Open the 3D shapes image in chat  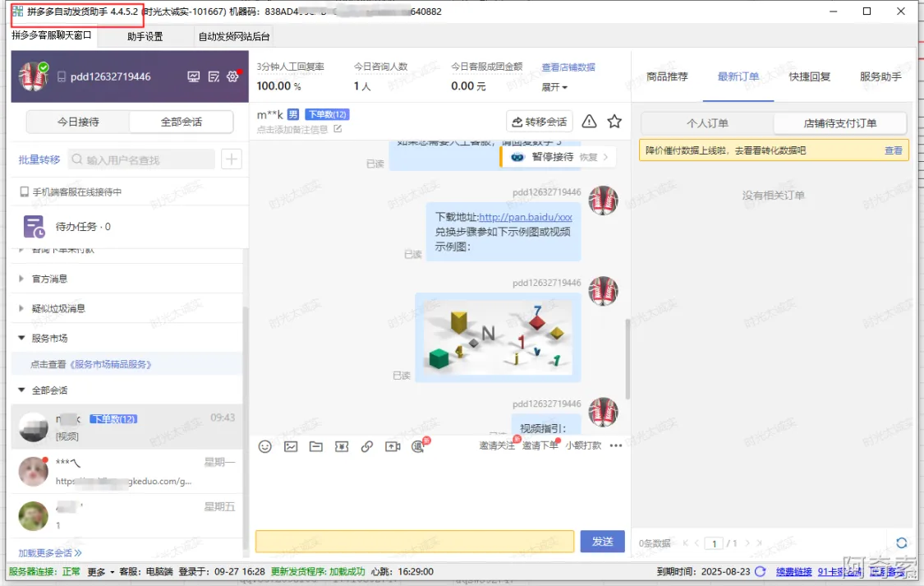point(498,337)
